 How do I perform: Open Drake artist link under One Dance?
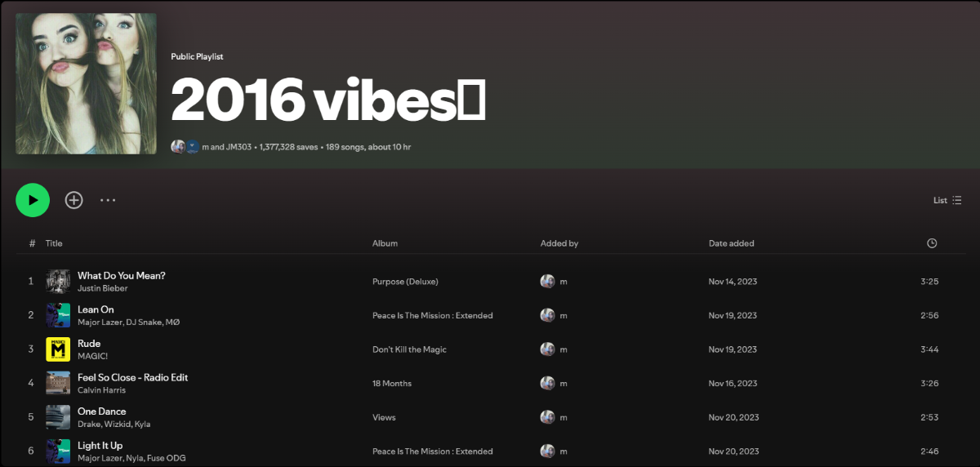click(89, 425)
